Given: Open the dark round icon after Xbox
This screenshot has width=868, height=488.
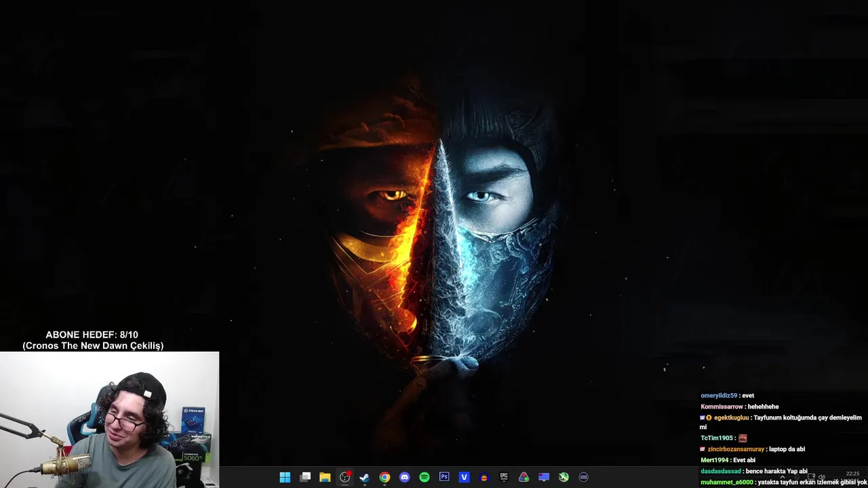Looking at the screenshot, I should (x=583, y=477).
